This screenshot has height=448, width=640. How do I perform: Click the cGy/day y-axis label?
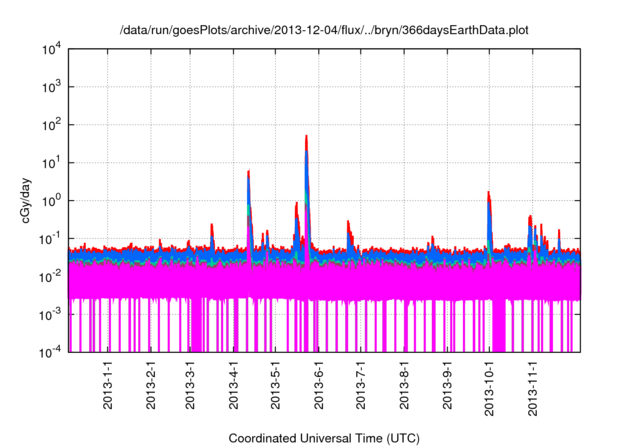coord(33,200)
